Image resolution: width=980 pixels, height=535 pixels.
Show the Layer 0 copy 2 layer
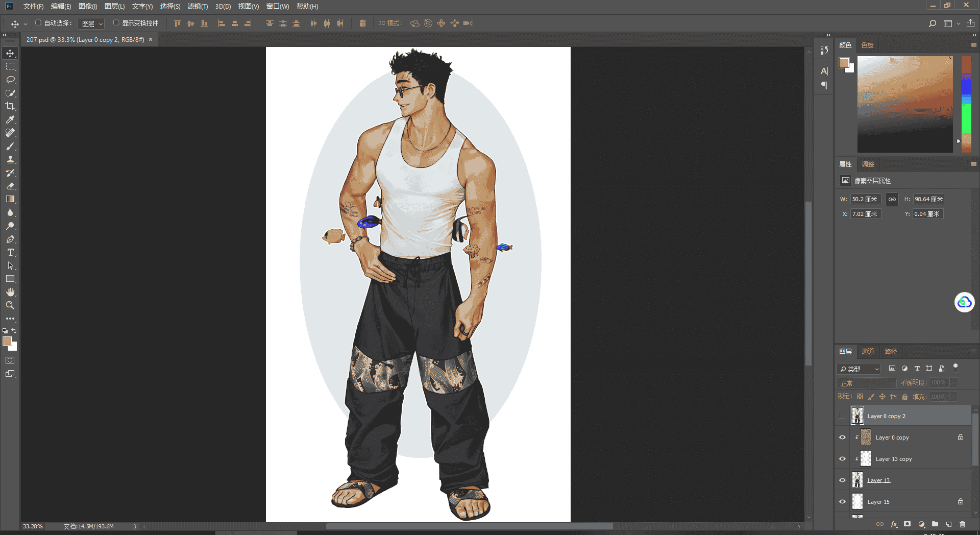[x=842, y=416]
